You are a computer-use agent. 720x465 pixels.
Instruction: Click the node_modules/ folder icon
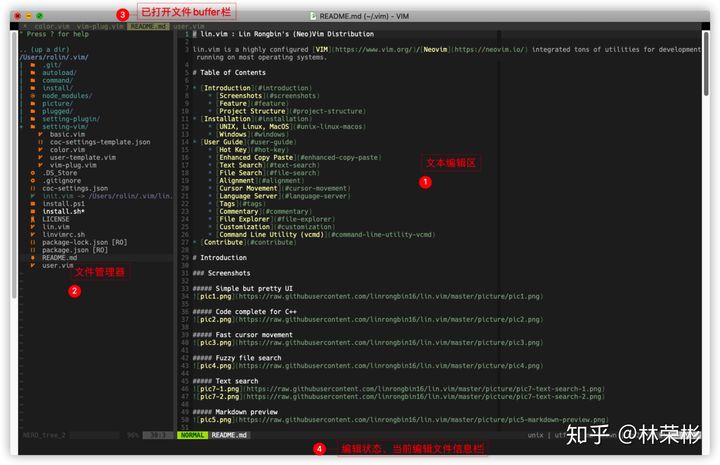point(33,95)
